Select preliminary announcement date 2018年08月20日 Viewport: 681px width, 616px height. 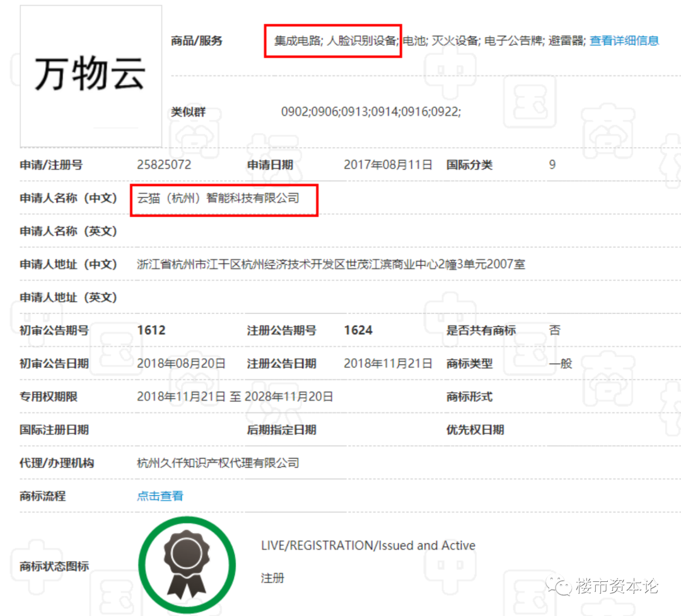181,363
